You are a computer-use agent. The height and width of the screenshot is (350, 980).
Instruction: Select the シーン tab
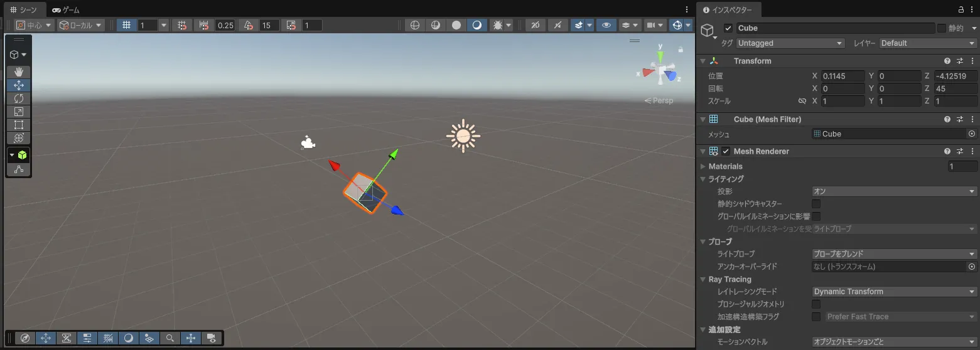(x=24, y=10)
